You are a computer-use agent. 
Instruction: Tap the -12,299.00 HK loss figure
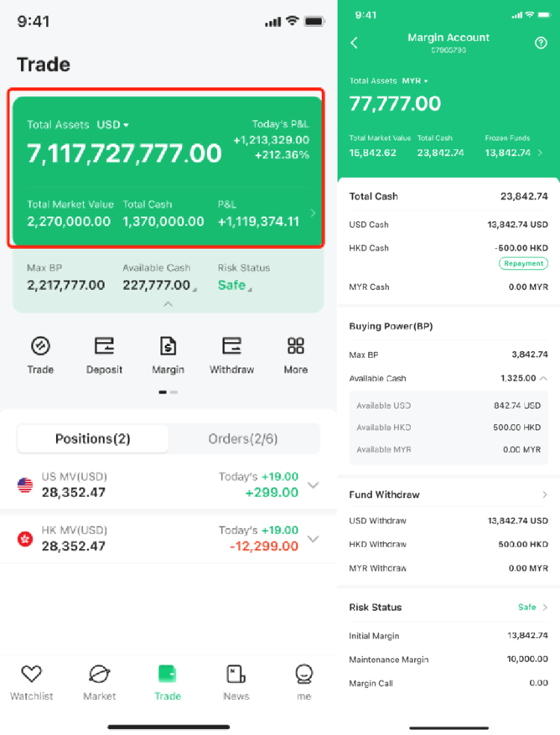(x=264, y=546)
